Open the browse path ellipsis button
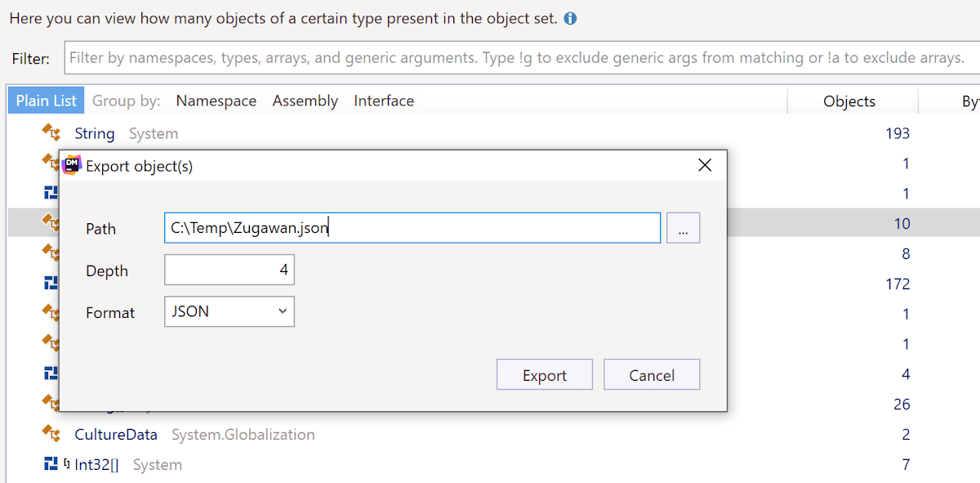 684,229
